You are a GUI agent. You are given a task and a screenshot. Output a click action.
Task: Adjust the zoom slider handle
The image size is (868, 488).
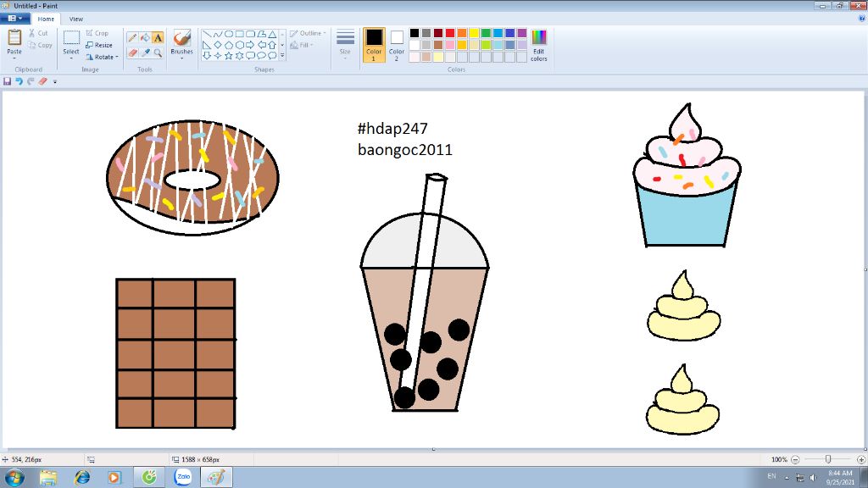(x=828, y=459)
